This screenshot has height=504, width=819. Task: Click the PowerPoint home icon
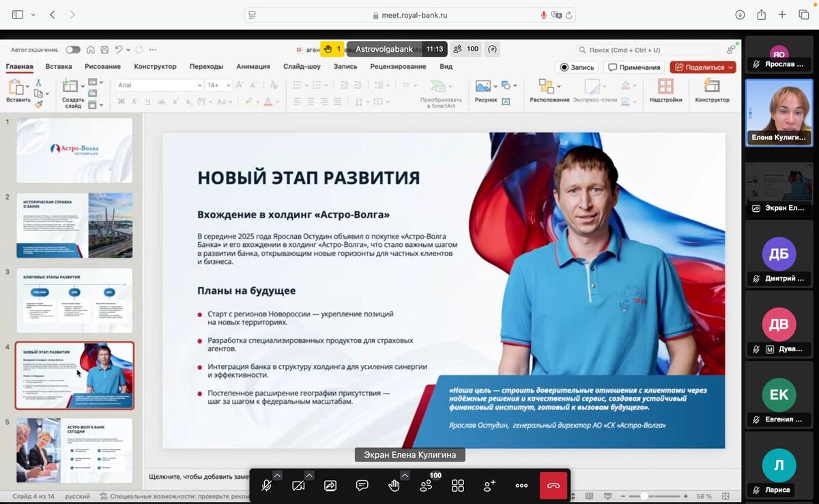click(x=91, y=50)
